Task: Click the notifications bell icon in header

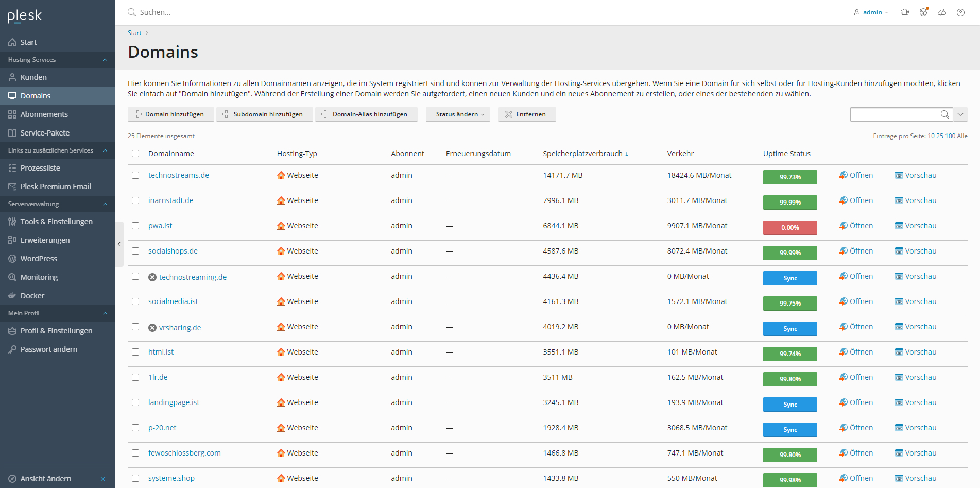Action: [x=904, y=12]
